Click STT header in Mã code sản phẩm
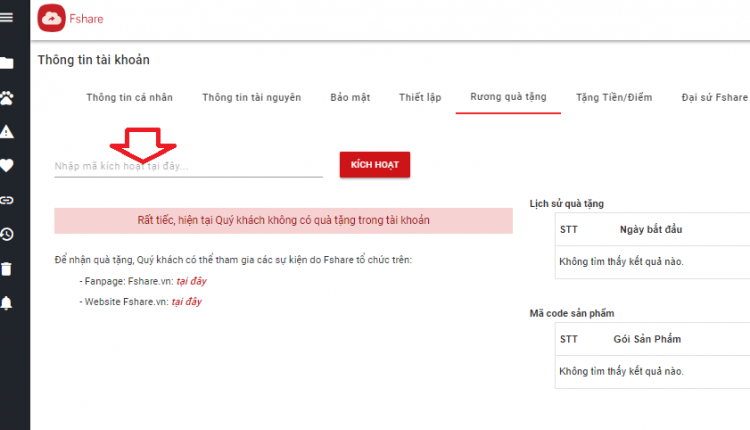Image resolution: width=750 pixels, height=430 pixels. [569, 339]
